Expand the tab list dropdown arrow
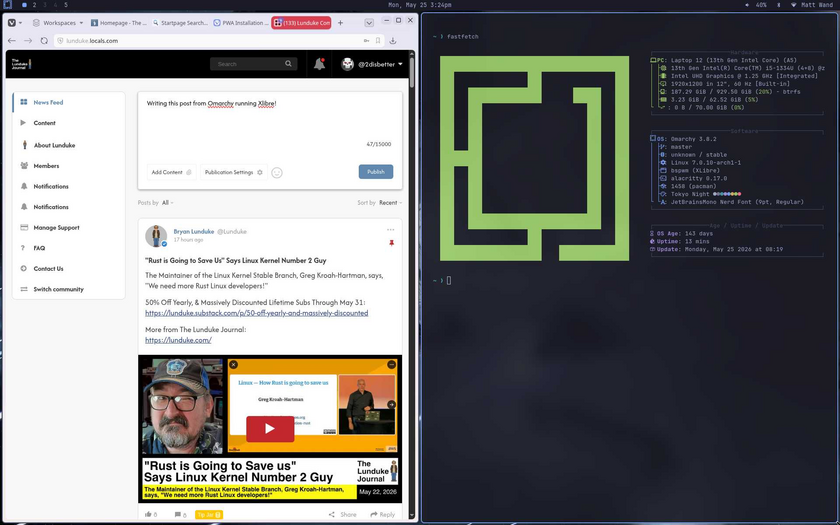This screenshot has height=525, width=840. coord(369,22)
